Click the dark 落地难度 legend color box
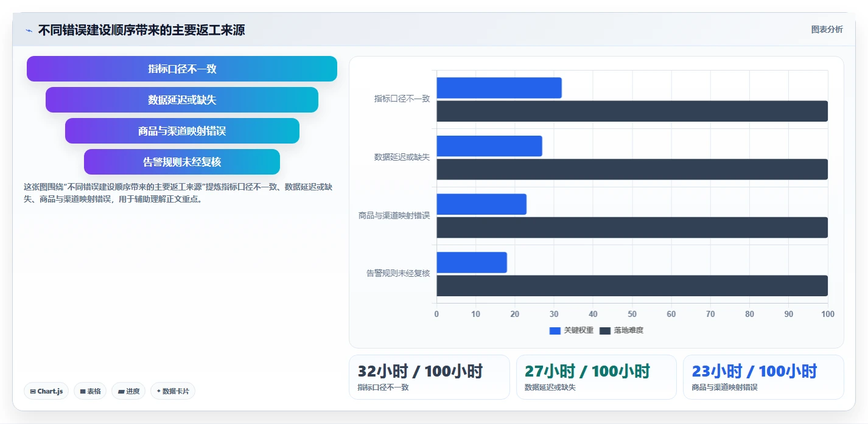The height and width of the screenshot is (424, 868). coord(605,330)
